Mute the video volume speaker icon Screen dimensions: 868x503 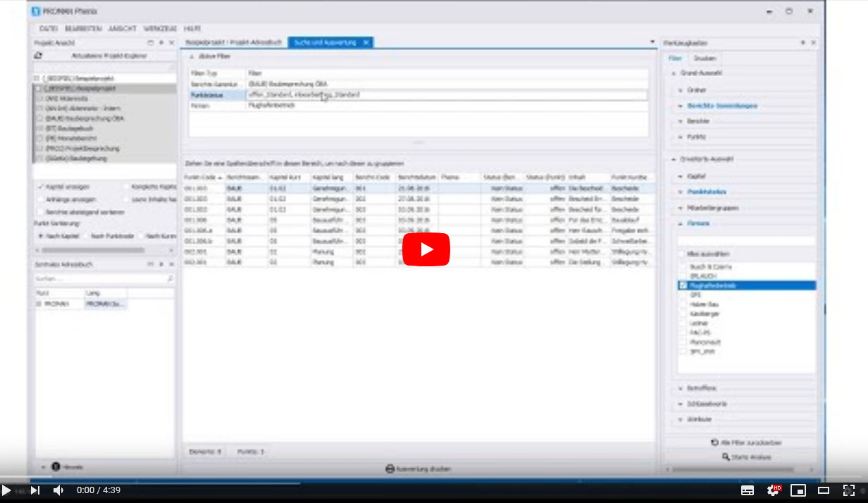click(x=58, y=490)
